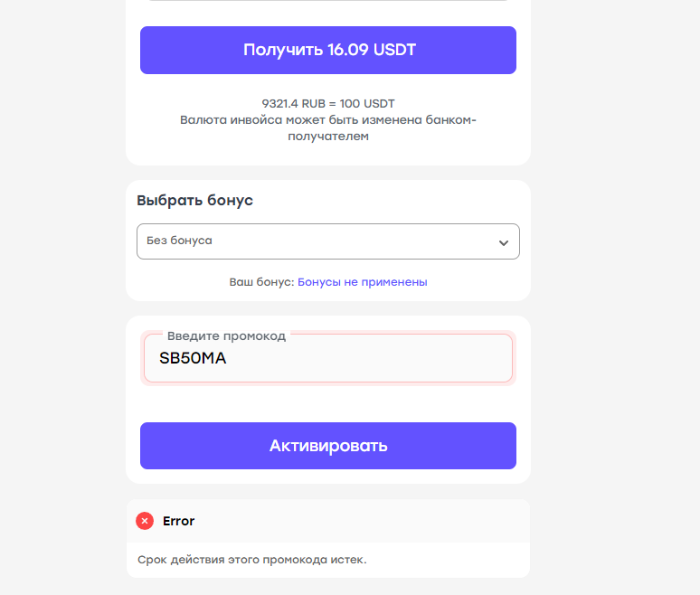Click the word "истек" in the error message
This screenshot has width=700, height=595.
click(348, 560)
